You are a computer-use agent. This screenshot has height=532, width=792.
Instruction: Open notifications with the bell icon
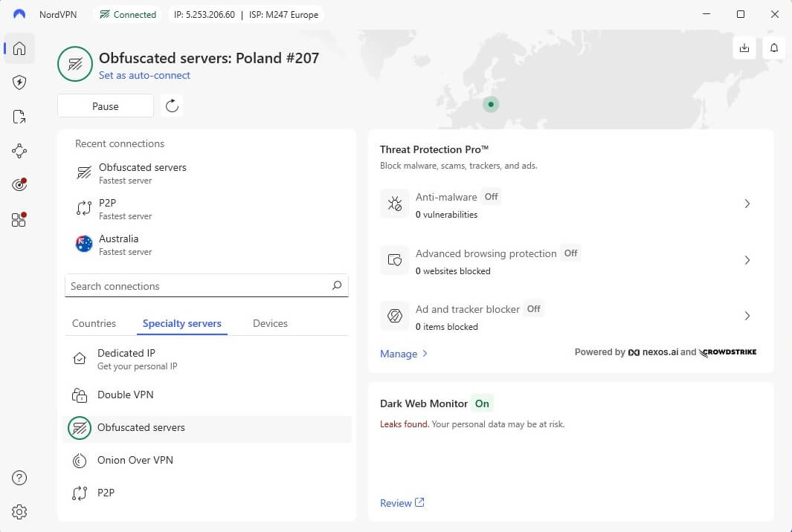tap(773, 47)
